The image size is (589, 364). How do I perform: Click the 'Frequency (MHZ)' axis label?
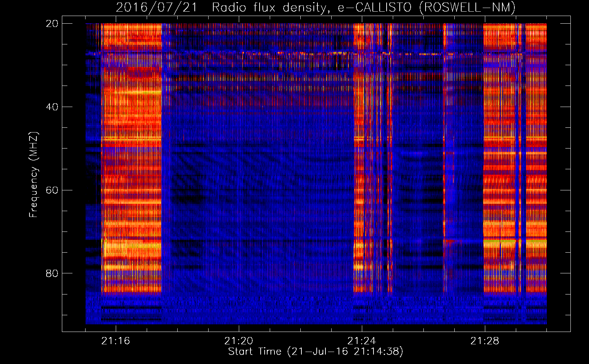pos(33,175)
